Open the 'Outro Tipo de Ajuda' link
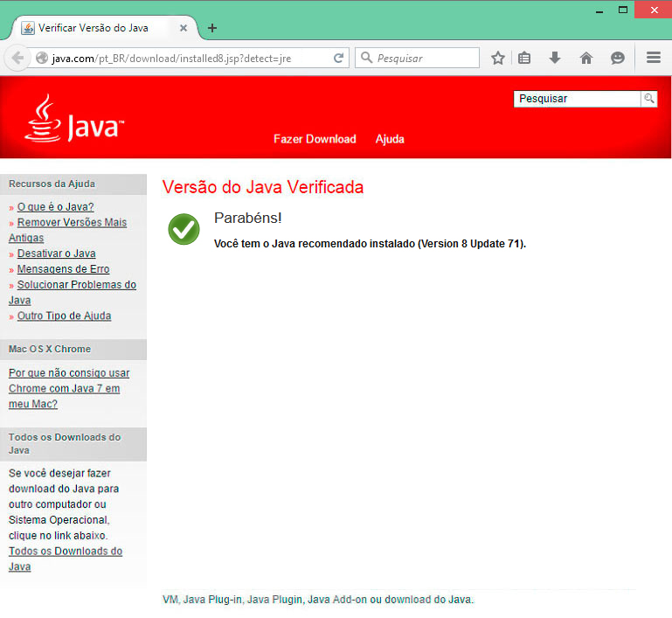The width and height of the screenshot is (672, 618). (65, 316)
